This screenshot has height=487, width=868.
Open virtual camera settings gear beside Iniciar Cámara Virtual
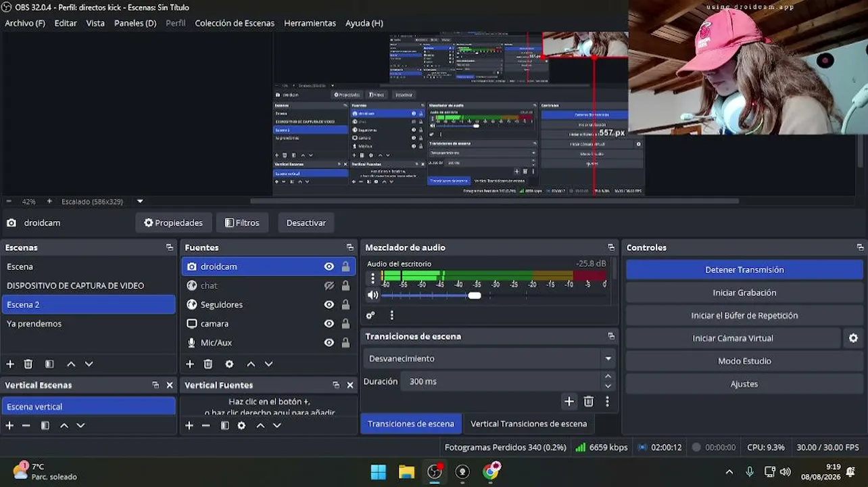(x=853, y=338)
